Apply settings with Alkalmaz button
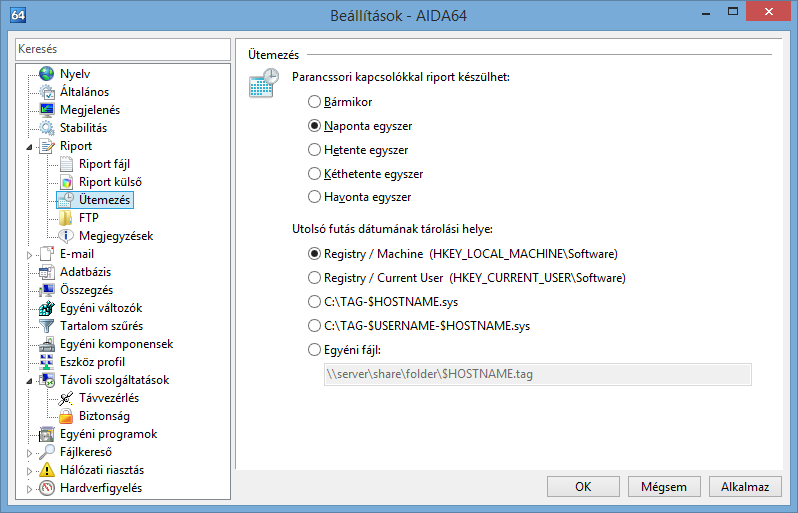The width and height of the screenshot is (798, 513). 745,487
